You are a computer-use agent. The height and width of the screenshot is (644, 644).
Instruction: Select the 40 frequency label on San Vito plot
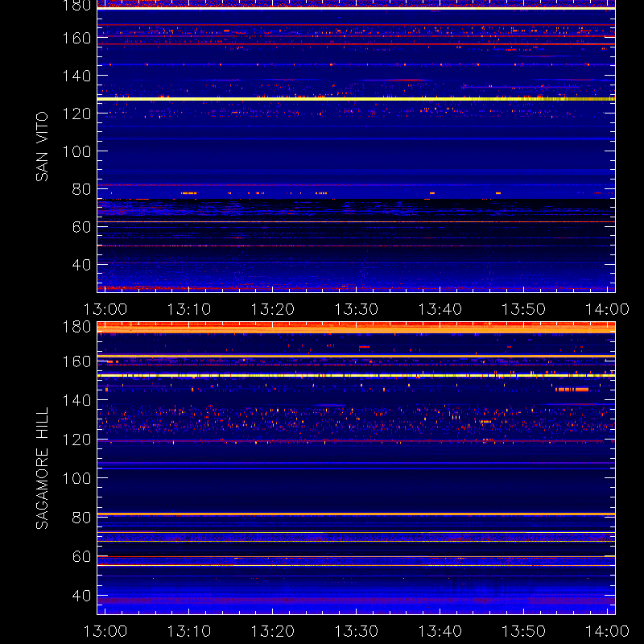click(81, 265)
